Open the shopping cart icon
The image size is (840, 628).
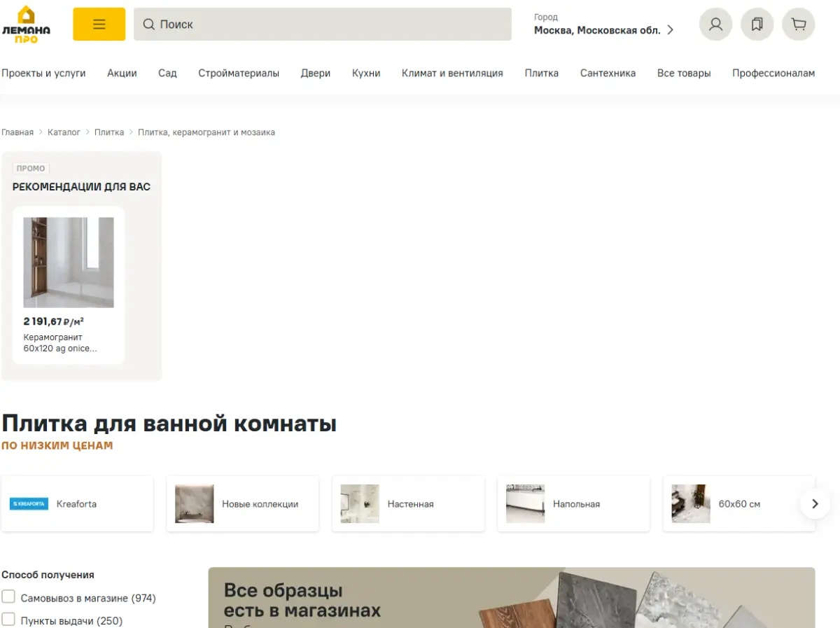[799, 25]
